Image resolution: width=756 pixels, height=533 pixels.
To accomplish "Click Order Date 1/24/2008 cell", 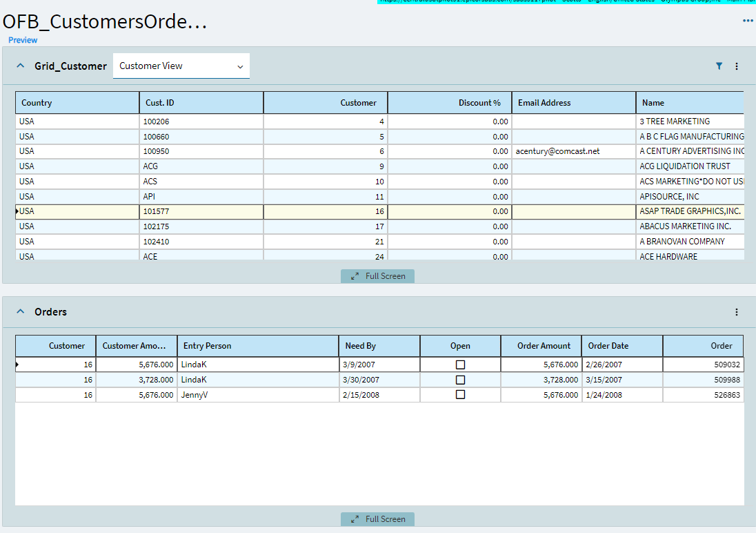I will click(622, 394).
